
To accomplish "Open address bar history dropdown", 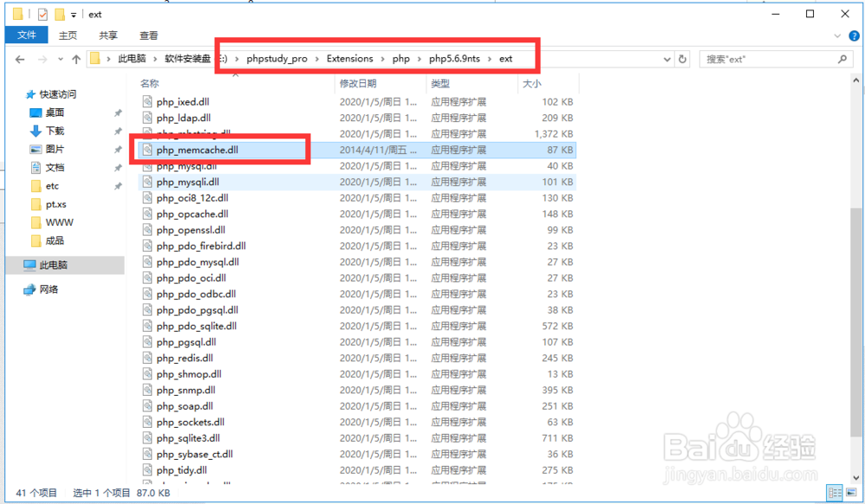I will [666, 59].
